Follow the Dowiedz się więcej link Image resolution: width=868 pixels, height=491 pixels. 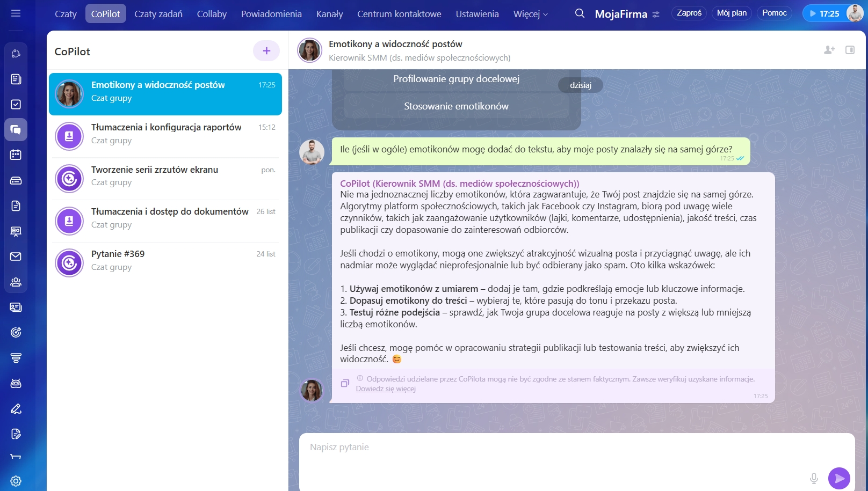click(385, 389)
